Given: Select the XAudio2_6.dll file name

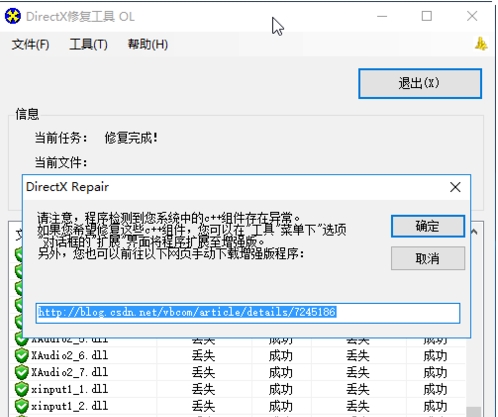Looking at the screenshot, I should (69, 355).
